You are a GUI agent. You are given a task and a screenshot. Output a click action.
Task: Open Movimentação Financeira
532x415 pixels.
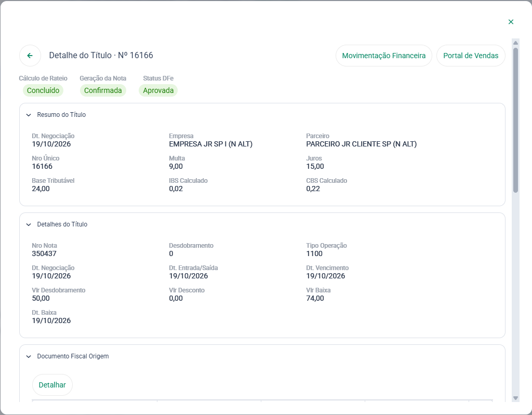coord(384,56)
